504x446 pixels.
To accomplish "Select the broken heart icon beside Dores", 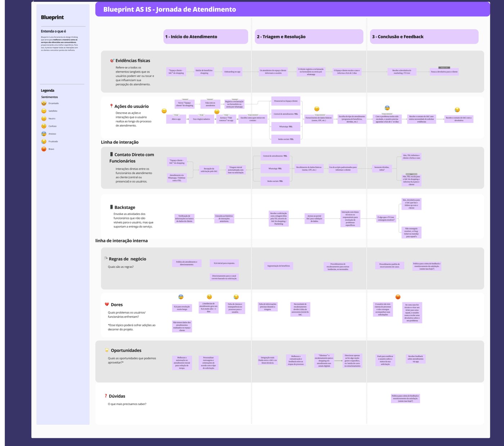I will click(x=107, y=304).
